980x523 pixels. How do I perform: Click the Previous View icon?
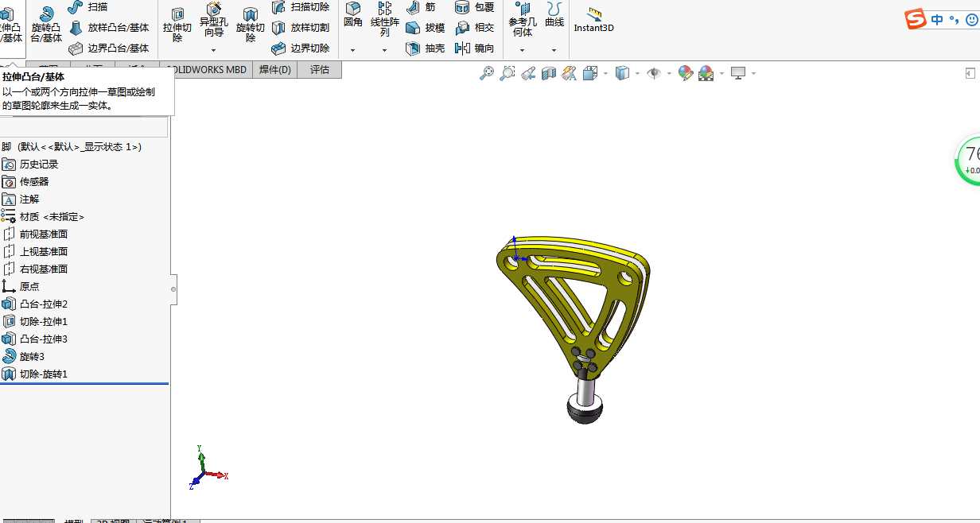point(528,73)
